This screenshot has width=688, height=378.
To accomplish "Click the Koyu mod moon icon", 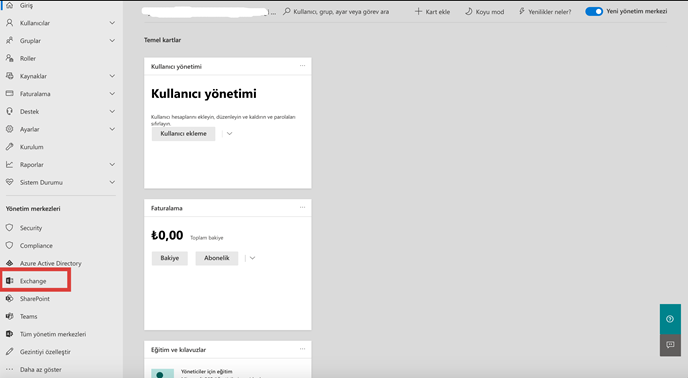I will tap(469, 11).
